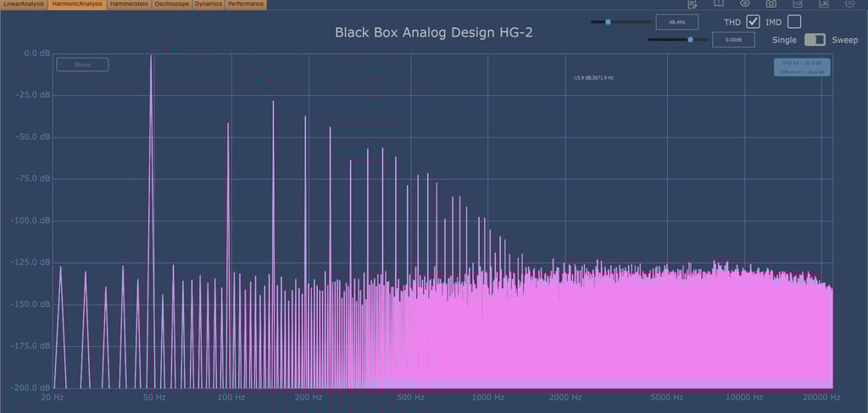Click the 10000 Hz axis label
This screenshot has height=413, width=868.
point(745,398)
